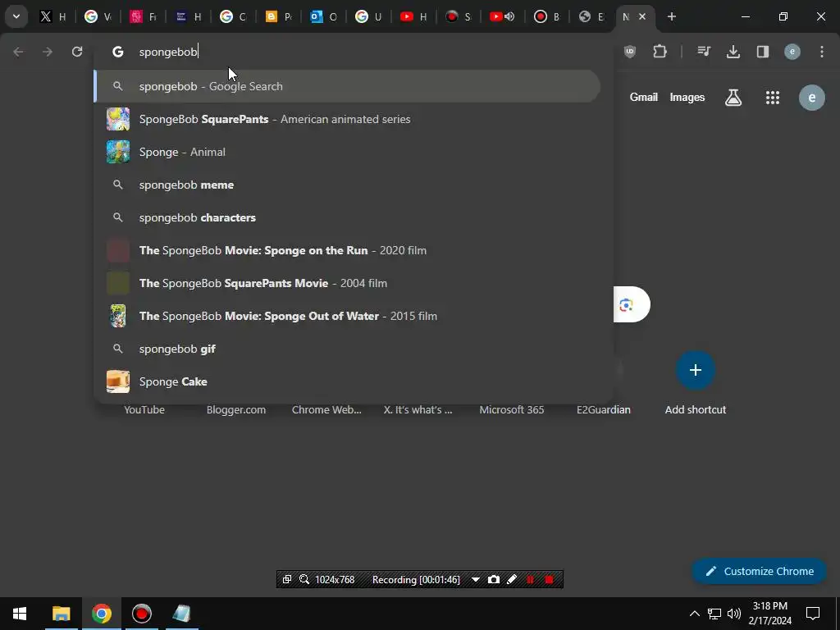This screenshot has height=630, width=840.
Task: Click the Add shortcut plus button
Action: (696, 370)
